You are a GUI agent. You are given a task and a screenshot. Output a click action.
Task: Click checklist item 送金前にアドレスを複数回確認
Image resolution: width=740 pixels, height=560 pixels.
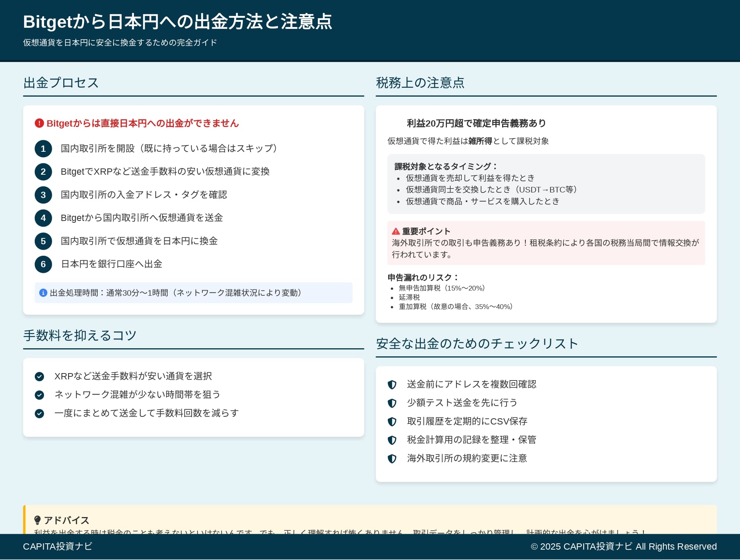[472, 384]
